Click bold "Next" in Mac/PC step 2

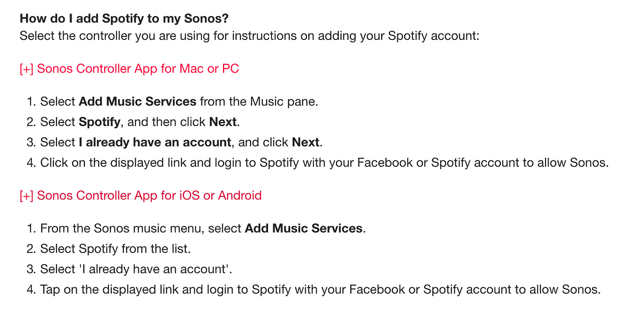pos(223,122)
